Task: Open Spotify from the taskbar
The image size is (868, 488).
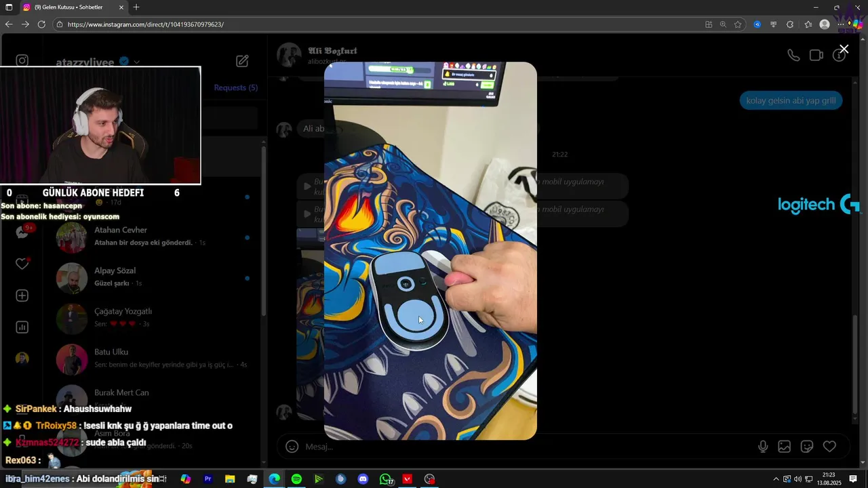Action: coord(296,479)
